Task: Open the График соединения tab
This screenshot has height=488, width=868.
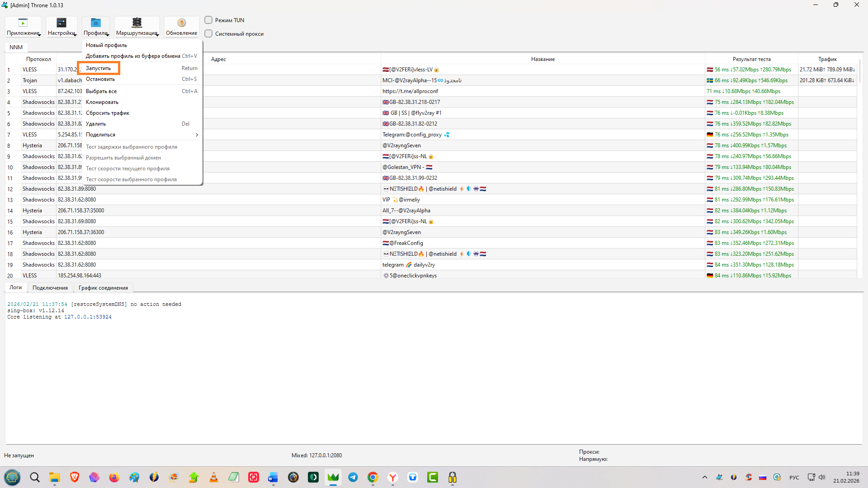Action: pos(103,288)
